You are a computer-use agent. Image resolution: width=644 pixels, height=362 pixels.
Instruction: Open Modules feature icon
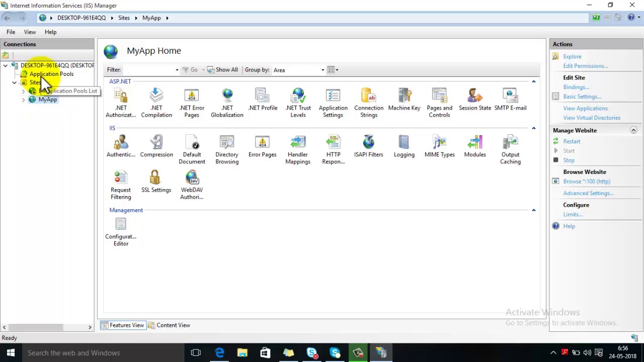point(475,146)
